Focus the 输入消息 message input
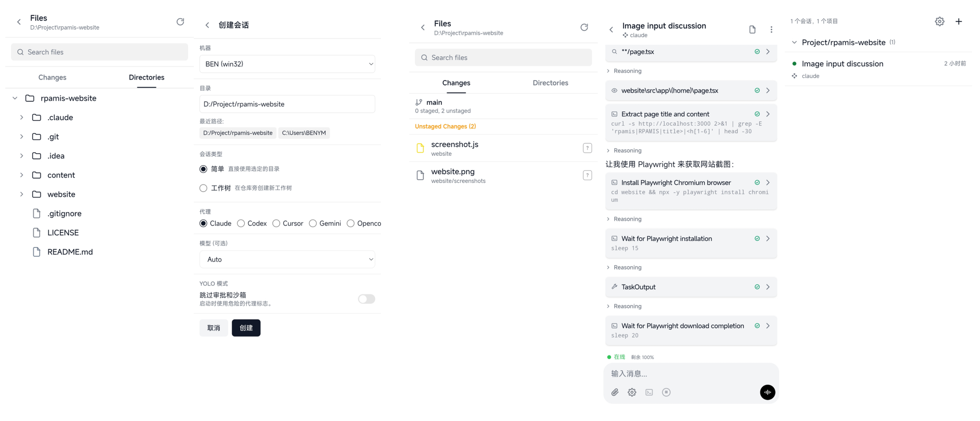 click(x=690, y=374)
